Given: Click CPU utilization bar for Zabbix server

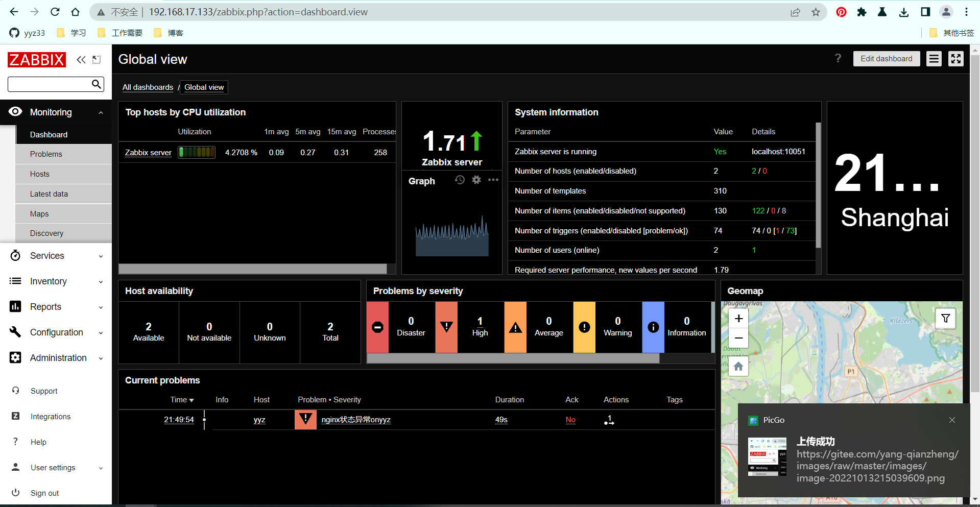Looking at the screenshot, I should pyautogui.click(x=197, y=152).
